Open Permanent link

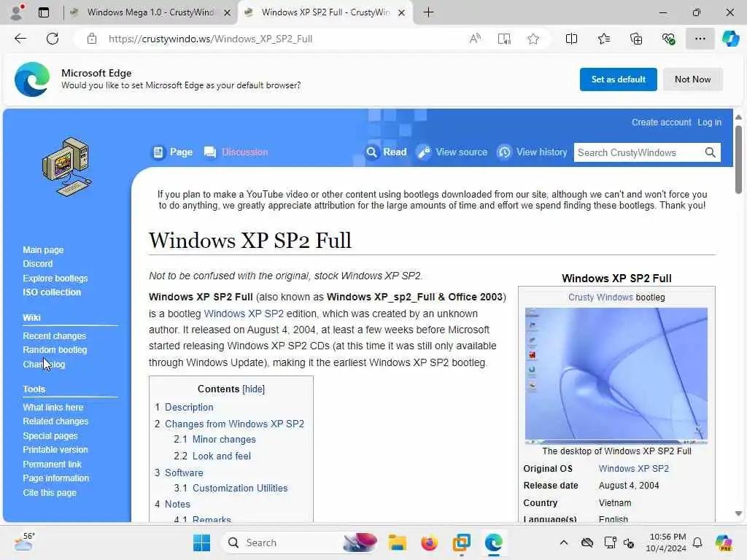(x=52, y=464)
